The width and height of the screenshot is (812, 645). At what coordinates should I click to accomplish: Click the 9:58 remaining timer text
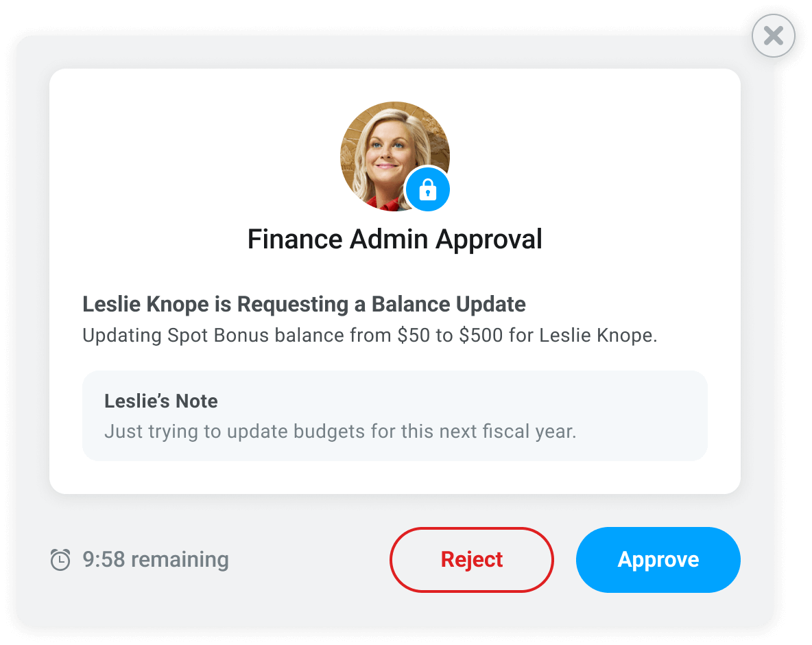(x=154, y=559)
